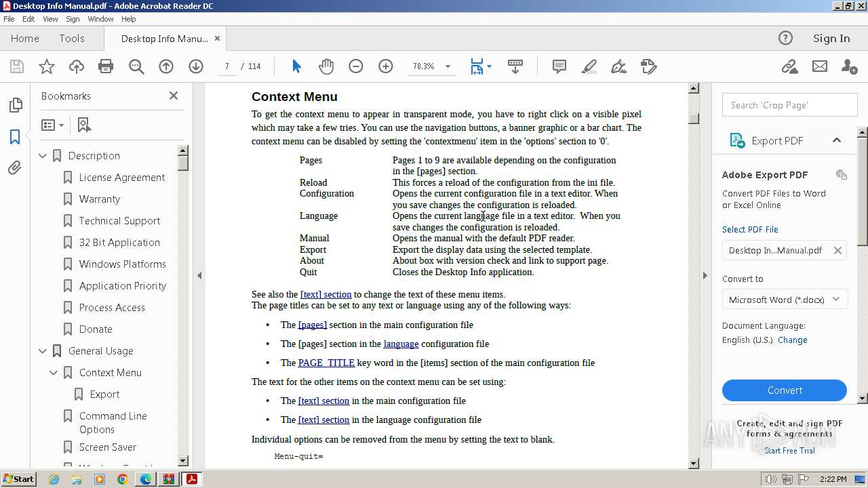The height and width of the screenshot is (488, 868).
Task: Enable scrolling mode icon in toolbar
Action: 515,66
